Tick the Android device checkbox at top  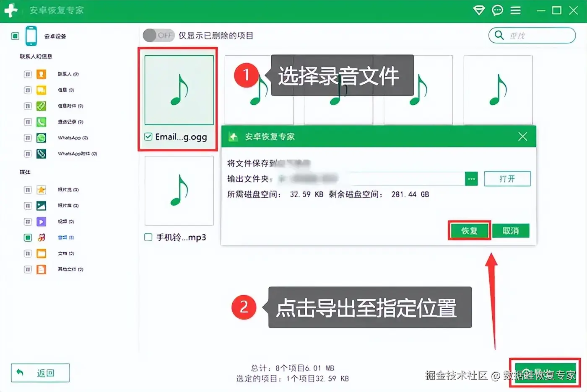coord(16,36)
